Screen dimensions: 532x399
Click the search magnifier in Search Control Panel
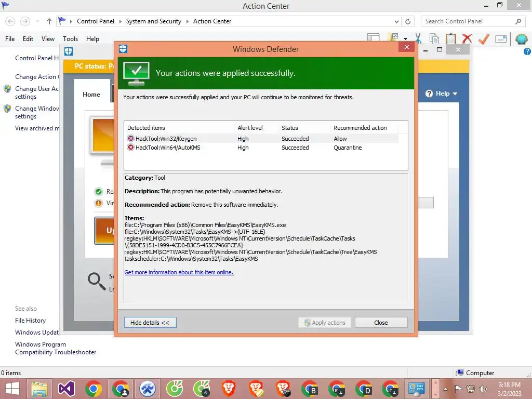518,21
